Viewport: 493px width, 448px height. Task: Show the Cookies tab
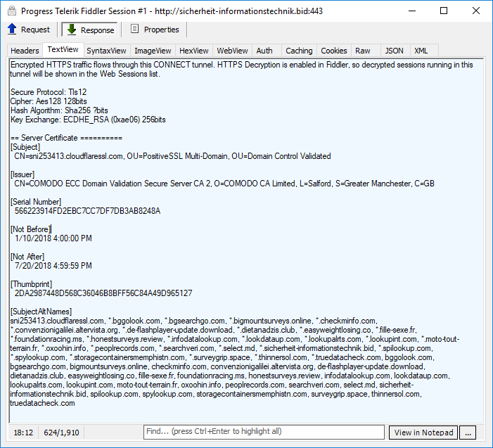click(x=334, y=51)
